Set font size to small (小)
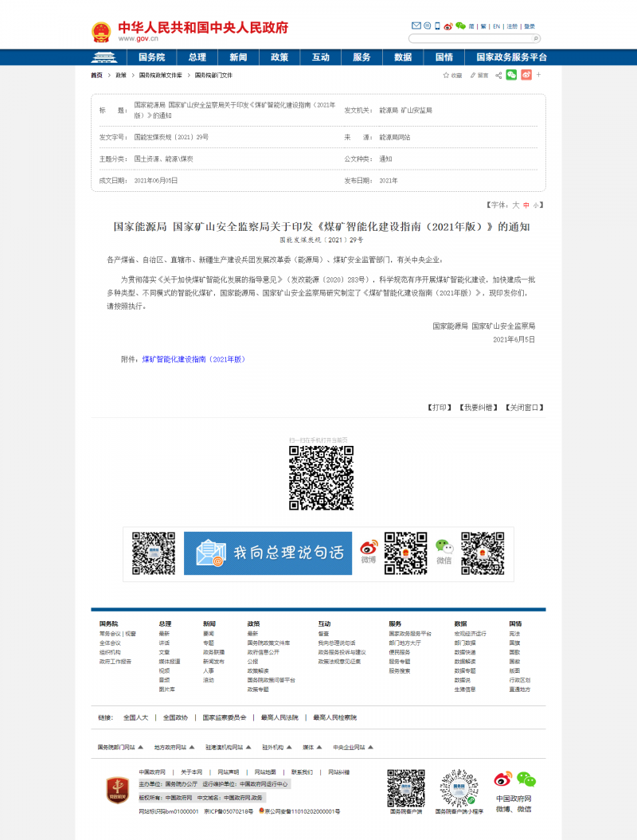Viewport: 637px width, 840px height. pos(536,205)
